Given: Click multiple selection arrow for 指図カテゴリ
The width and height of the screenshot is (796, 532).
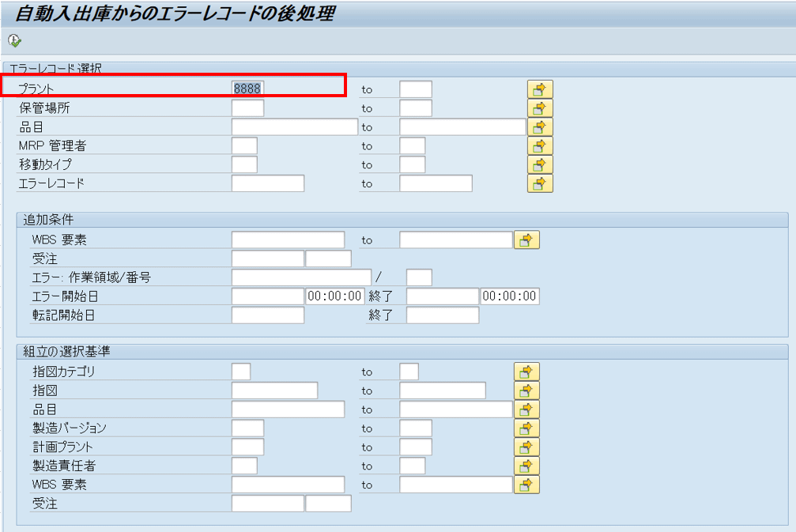Looking at the screenshot, I should coord(526,372).
